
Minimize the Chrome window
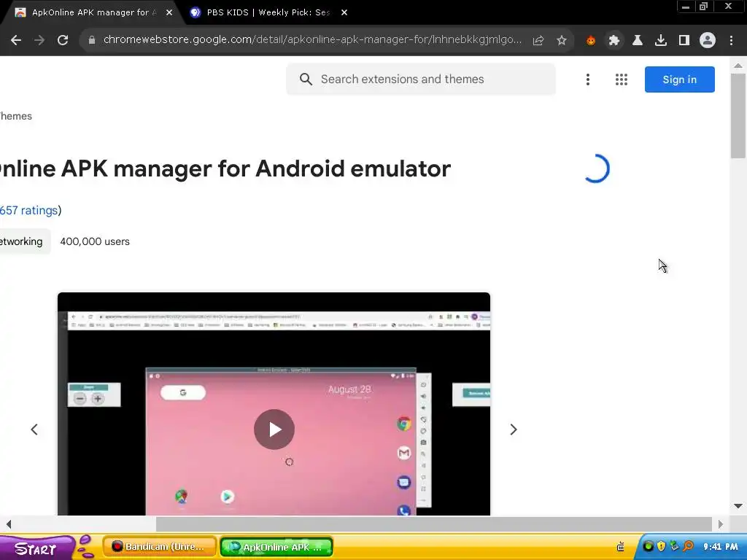[686, 7]
